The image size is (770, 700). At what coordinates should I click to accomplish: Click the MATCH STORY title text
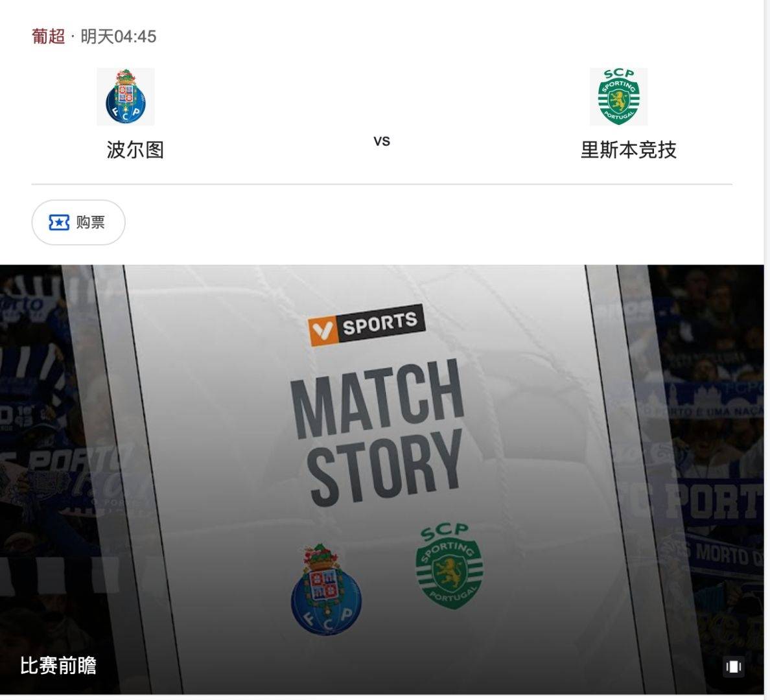point(378,434)
